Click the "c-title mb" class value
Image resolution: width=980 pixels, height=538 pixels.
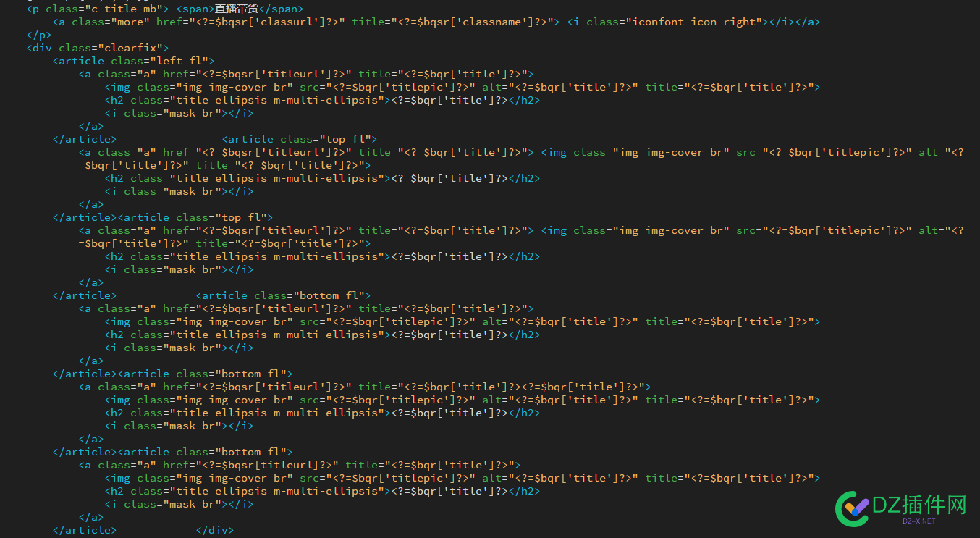123,9
